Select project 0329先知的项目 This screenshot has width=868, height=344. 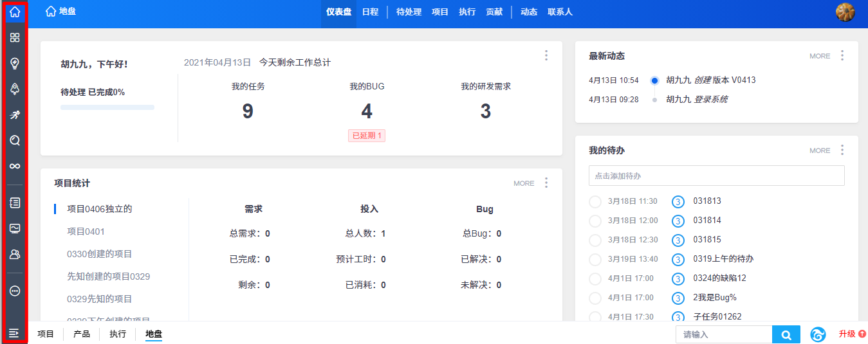tap(100, 299)
